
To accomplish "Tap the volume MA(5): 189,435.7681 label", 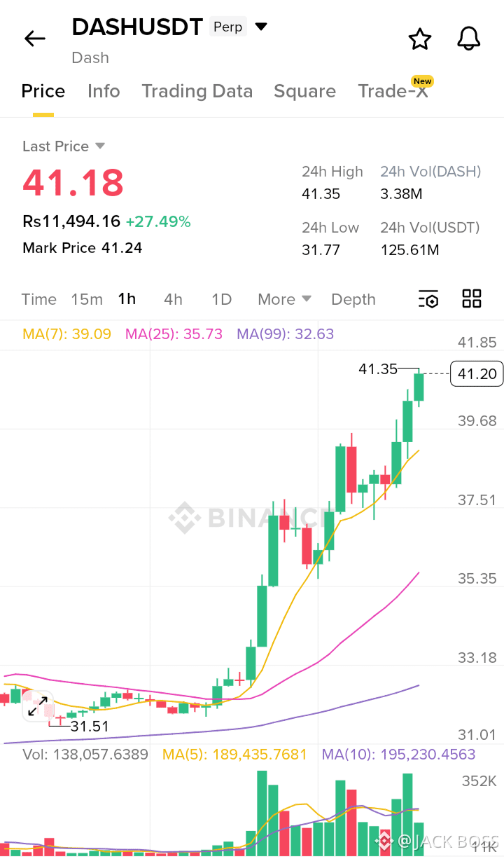I will (234, 755).
